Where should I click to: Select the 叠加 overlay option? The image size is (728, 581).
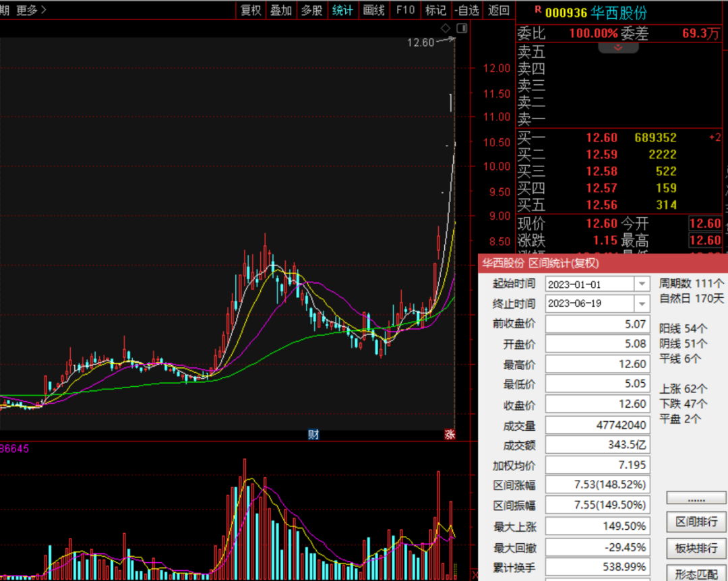[281, 9]
